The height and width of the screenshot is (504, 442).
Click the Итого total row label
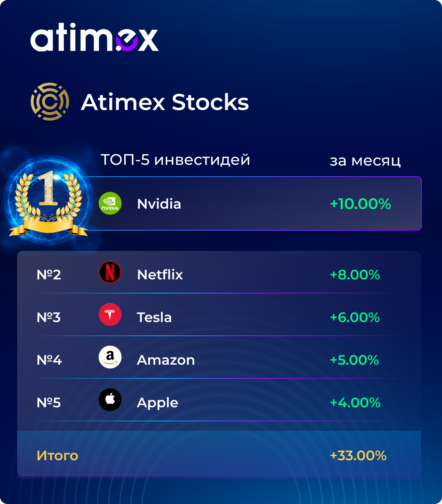point(58,456)
